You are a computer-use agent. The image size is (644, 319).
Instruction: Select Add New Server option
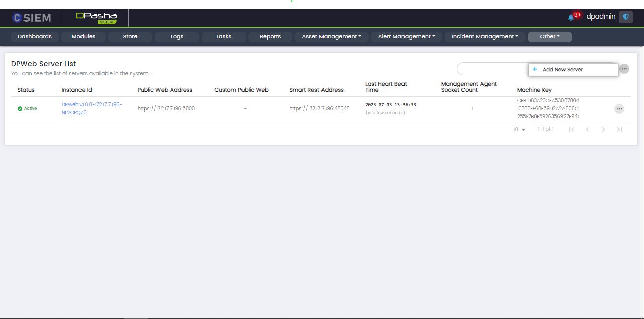[x=562, y=70]
